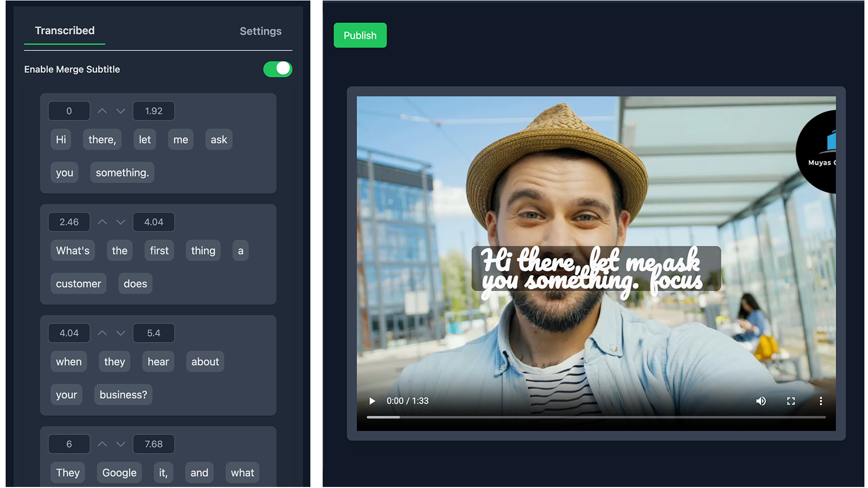The image size is (868, 488).
Task: Toggle Enable Merge Subtitle switch
Action: click(x=278, y=69)
